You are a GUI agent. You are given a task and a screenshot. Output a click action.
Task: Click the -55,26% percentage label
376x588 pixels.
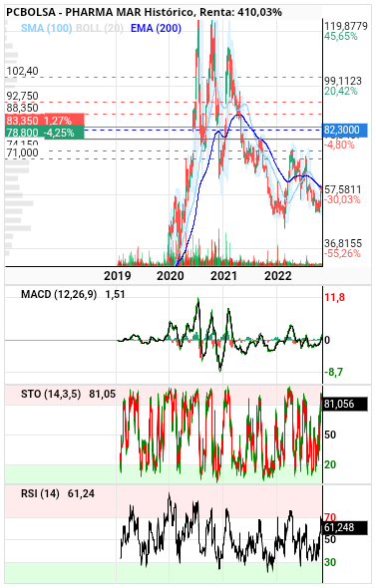[x=342, y=253]
